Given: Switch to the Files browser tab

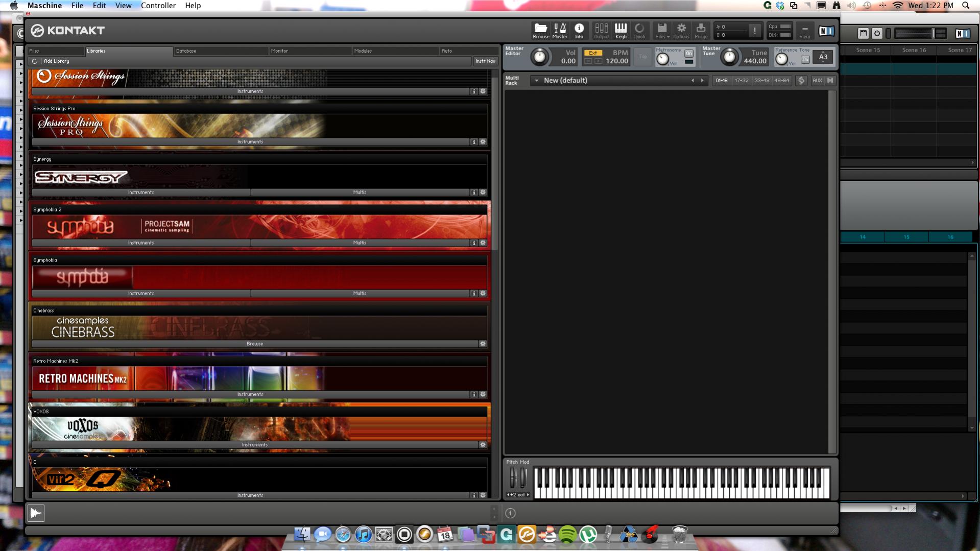Looking at the screenshot, I should point(56,51).
